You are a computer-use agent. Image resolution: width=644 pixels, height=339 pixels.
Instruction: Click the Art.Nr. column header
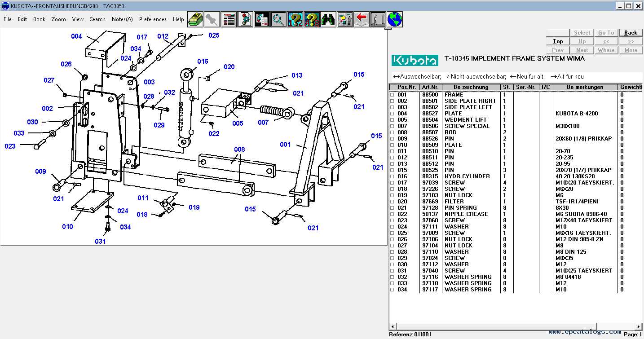coord(431,87)
